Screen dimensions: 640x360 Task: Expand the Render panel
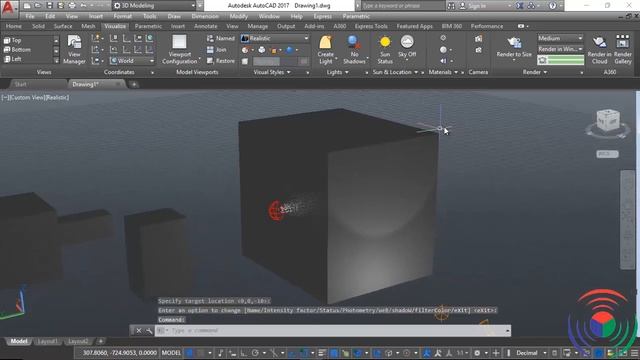(x=535, y=72)
